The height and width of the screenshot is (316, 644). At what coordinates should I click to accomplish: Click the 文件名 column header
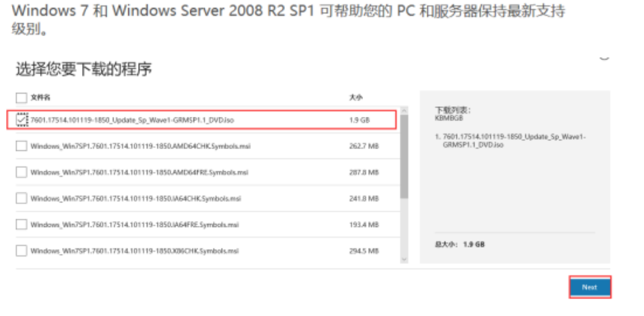click(41, 97)
